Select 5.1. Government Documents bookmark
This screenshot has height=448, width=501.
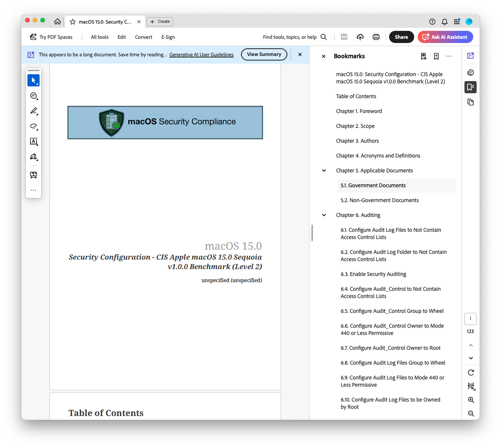[397, 185]
